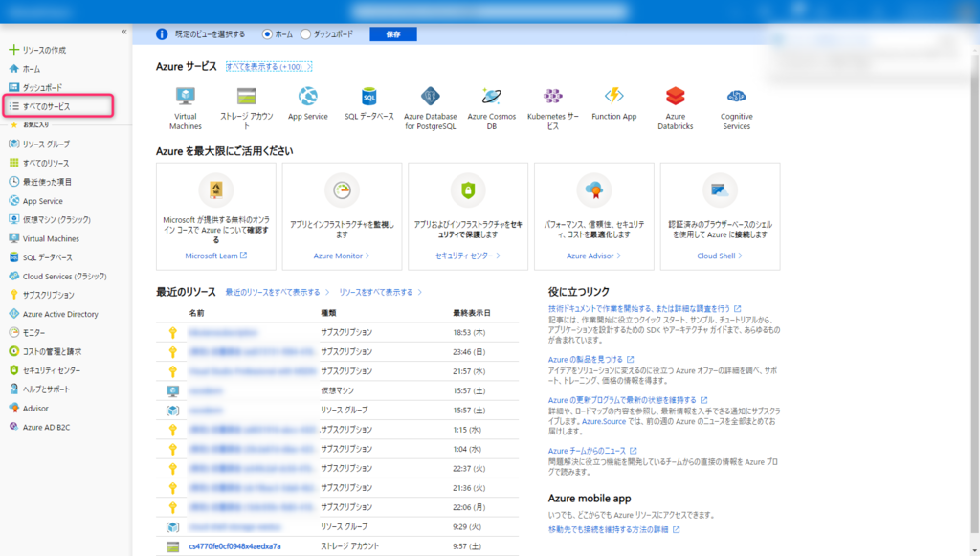This screenshot has height=556, width=980.
Task: Select ダッシュボード radio button
Action: (x=305, y=34)
